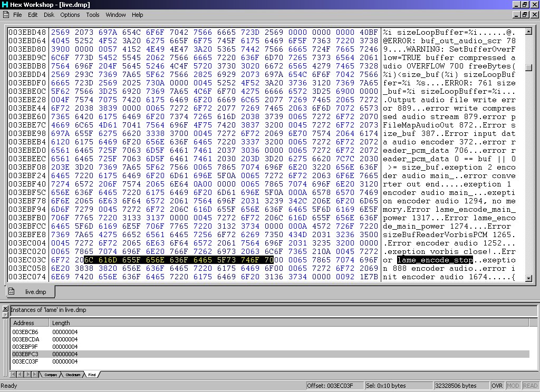Image resolution: width=540 pixels, height=392 pixels.
Task: Click the Offset: 003EC03F status field
Action: pyautogui.click(x=334, y=386)
